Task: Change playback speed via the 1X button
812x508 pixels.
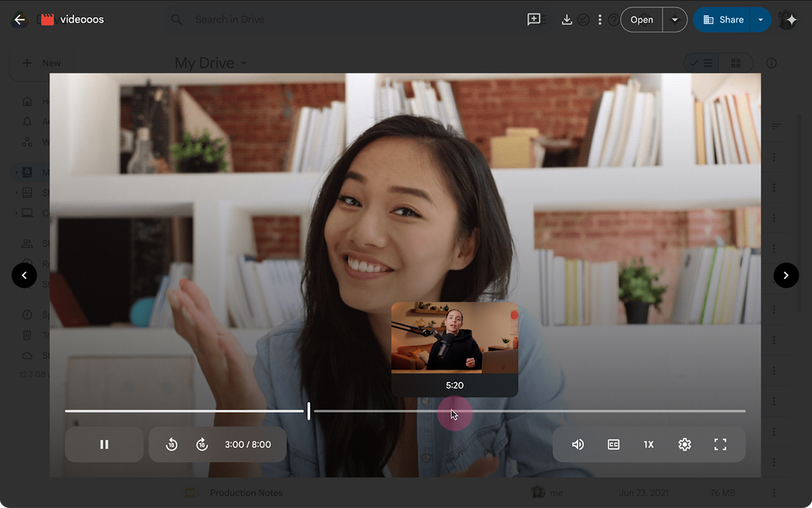Action: [649, 444]
